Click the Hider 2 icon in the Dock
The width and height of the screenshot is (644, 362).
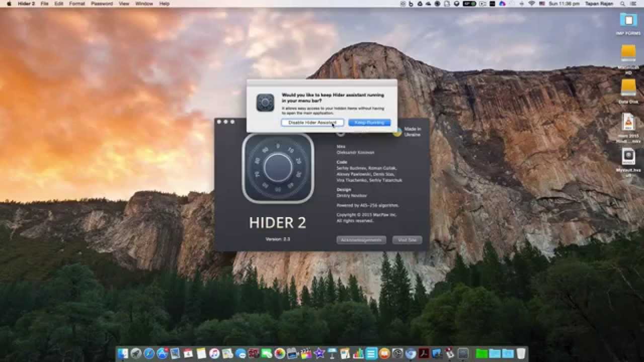463,353
